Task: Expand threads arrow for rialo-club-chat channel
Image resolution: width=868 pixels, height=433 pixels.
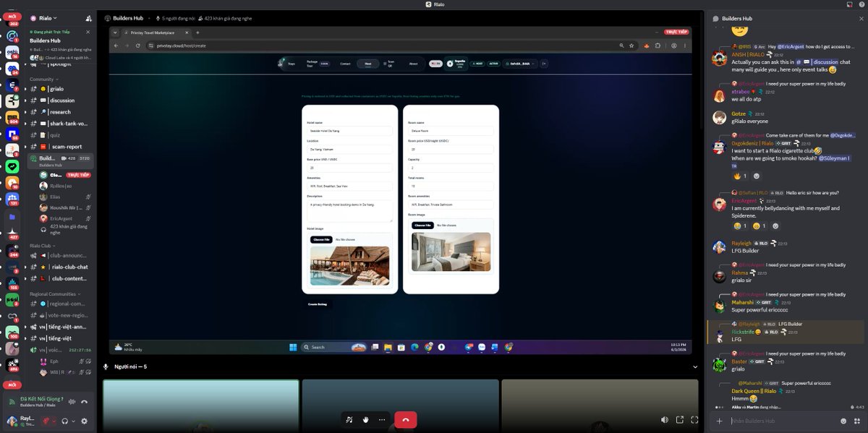Action: point(27,267)
